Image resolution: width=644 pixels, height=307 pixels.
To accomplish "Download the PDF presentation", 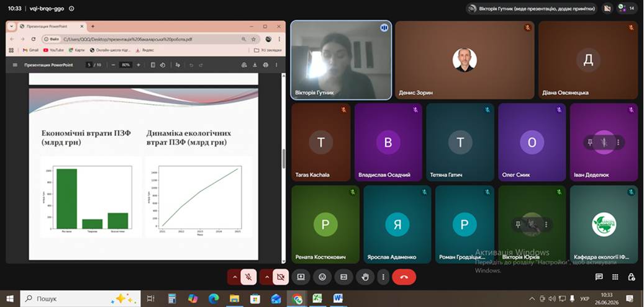I will point(255,65).
